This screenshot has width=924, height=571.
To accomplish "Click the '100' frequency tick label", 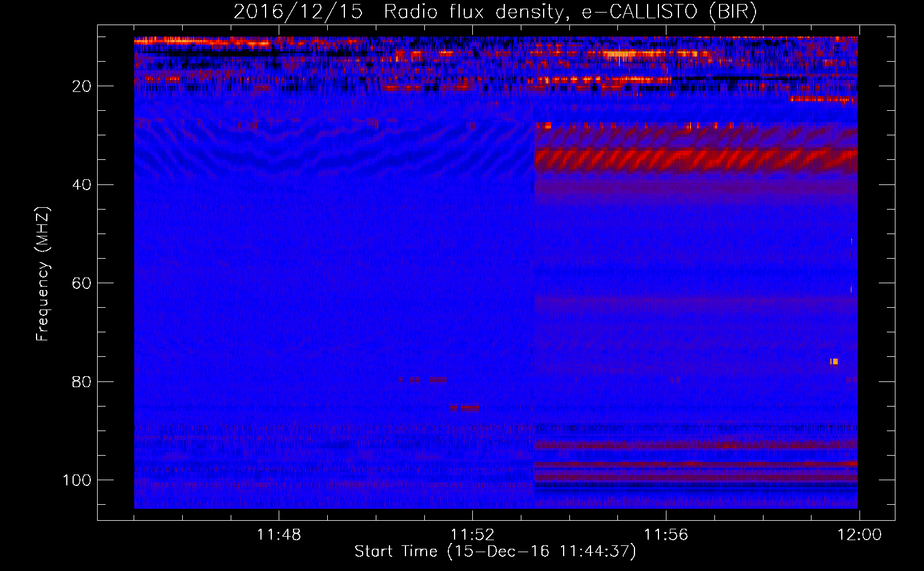I will point(77,480).
